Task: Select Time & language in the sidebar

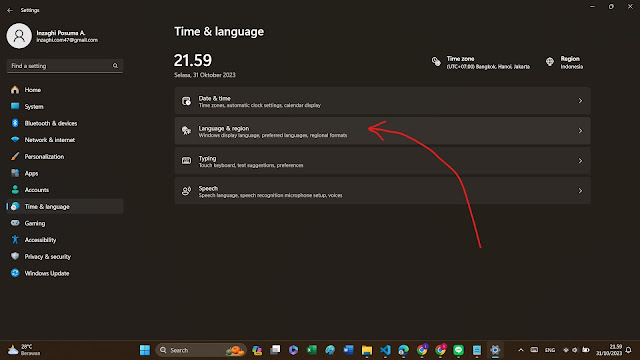Action: (65, 207)
